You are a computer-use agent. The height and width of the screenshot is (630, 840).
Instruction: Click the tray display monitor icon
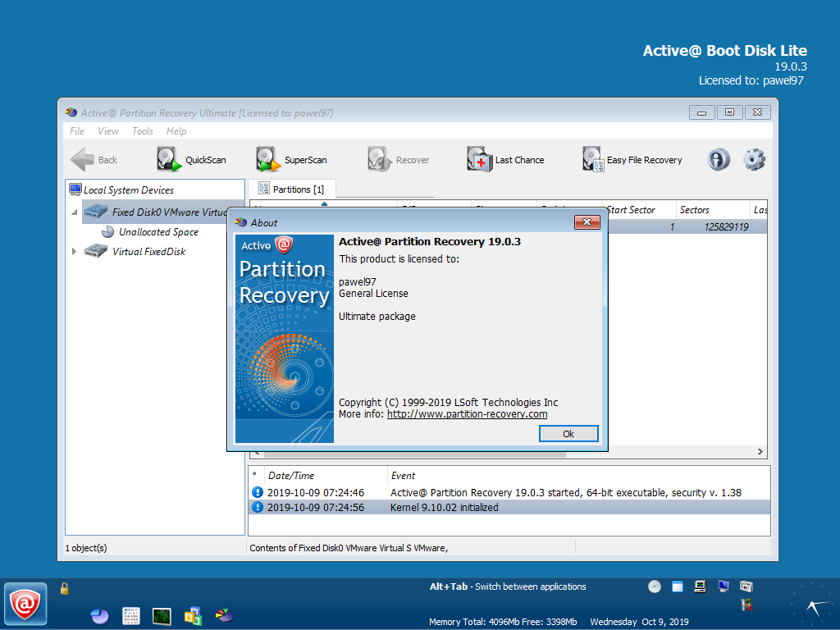[x=724, y=587]
